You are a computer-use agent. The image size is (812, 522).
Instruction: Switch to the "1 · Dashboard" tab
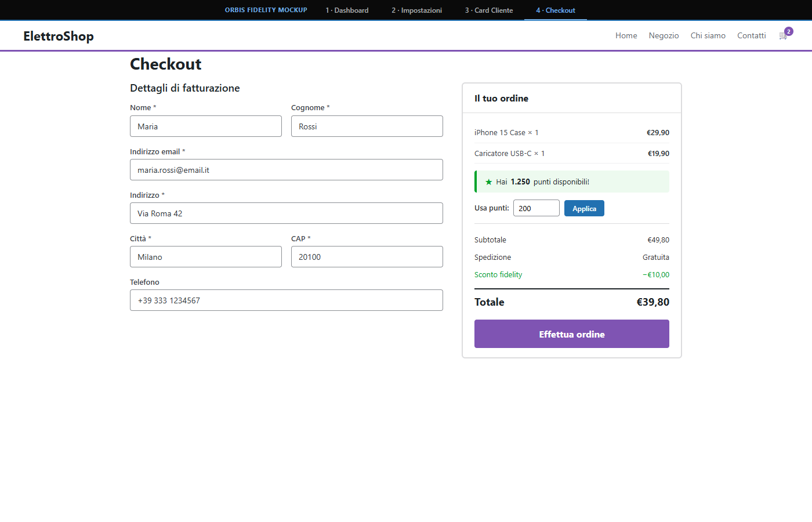coord(346,10)
